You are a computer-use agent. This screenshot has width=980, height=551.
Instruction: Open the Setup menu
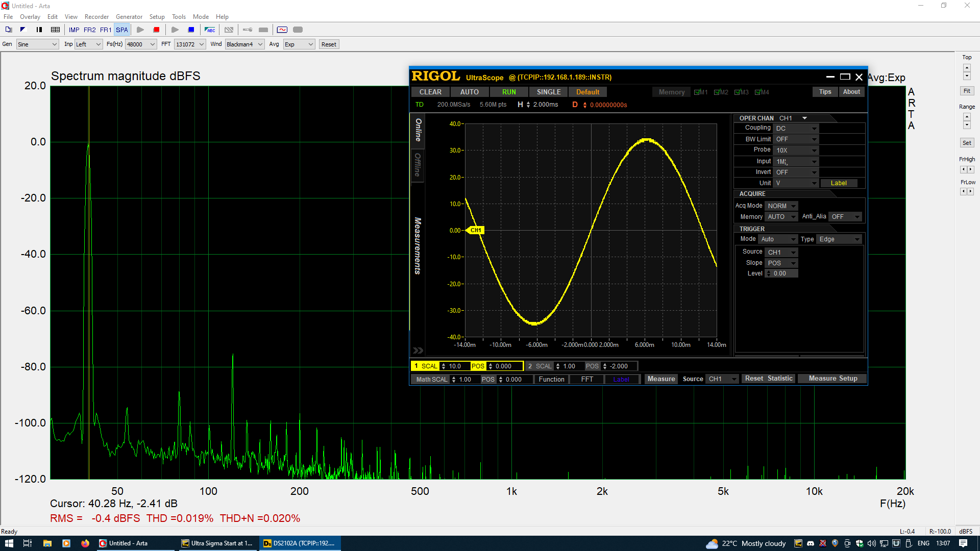157,17
